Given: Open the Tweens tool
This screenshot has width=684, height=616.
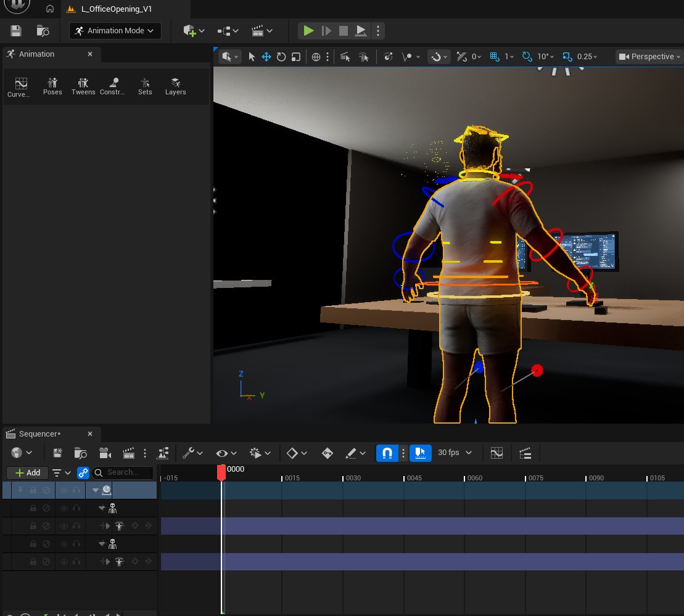Looking at the screenshot, I should tap(83, 86).
